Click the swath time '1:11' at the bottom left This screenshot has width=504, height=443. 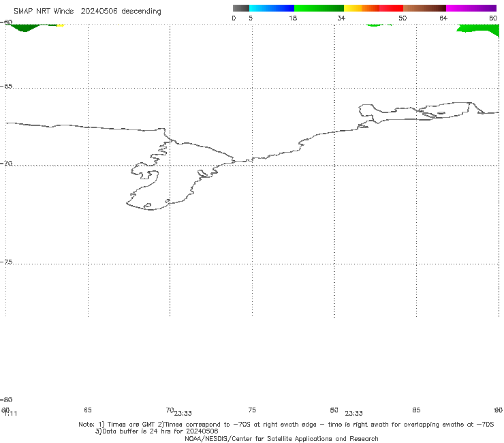click(x=11, y=414)
